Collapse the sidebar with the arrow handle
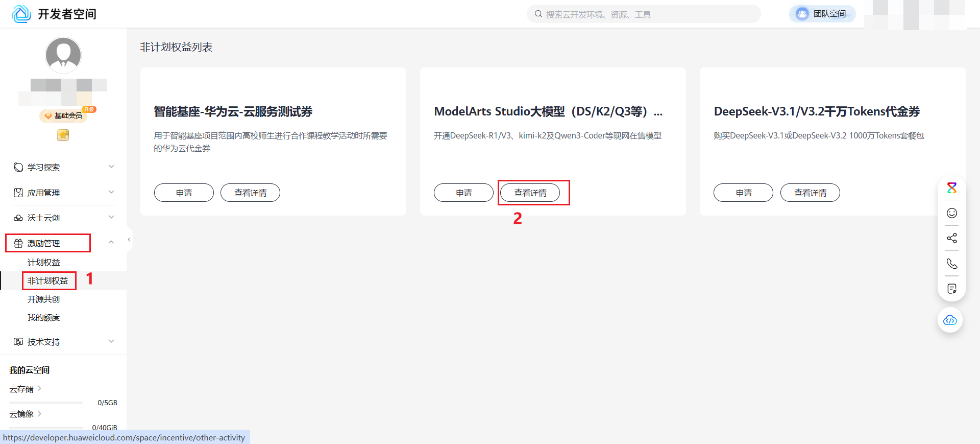 pos(129,240)
